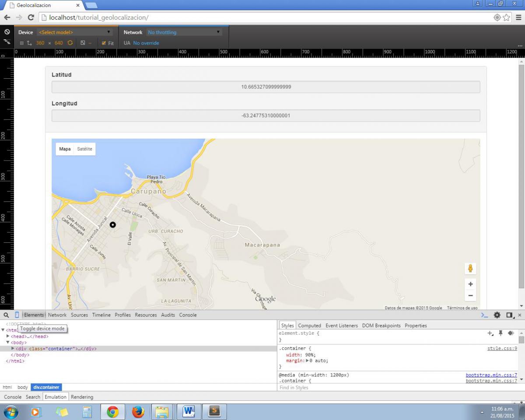
Task: Reset all emulation overrides via the circle-slash icon
Action: 7,32
